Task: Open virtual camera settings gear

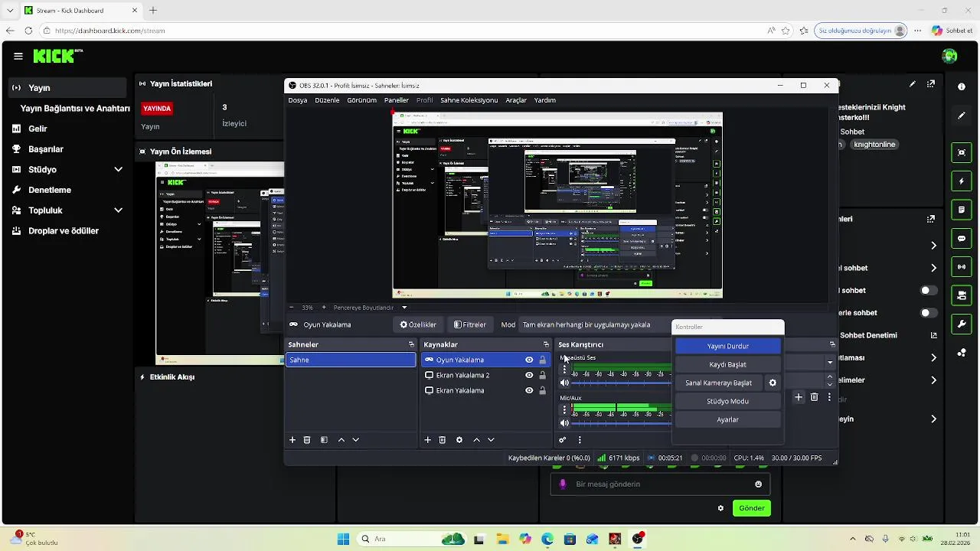Action: (773, 383)
